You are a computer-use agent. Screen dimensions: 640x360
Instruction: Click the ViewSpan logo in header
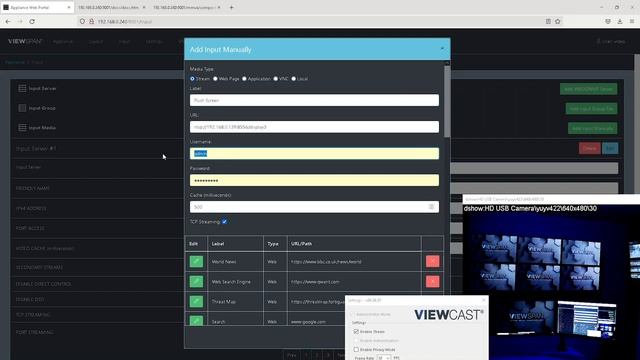25,41
